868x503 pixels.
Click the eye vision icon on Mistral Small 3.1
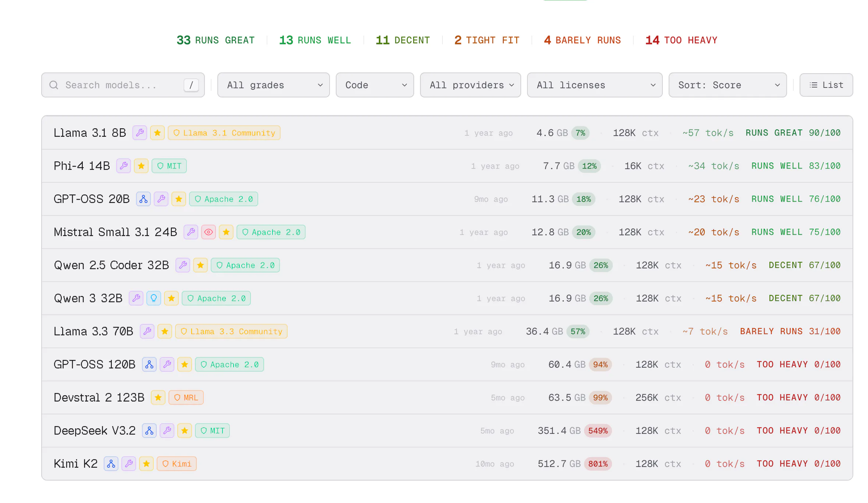point(209,232)
